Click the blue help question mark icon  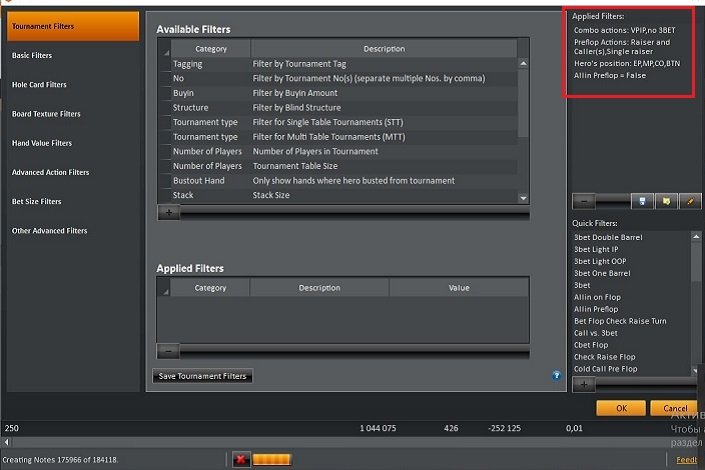556,376
